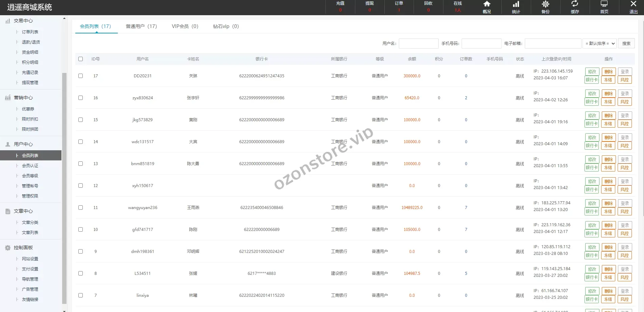
Task: Click the 控制面板 gear icon in sidebar
Action: (x=8, y=248)
